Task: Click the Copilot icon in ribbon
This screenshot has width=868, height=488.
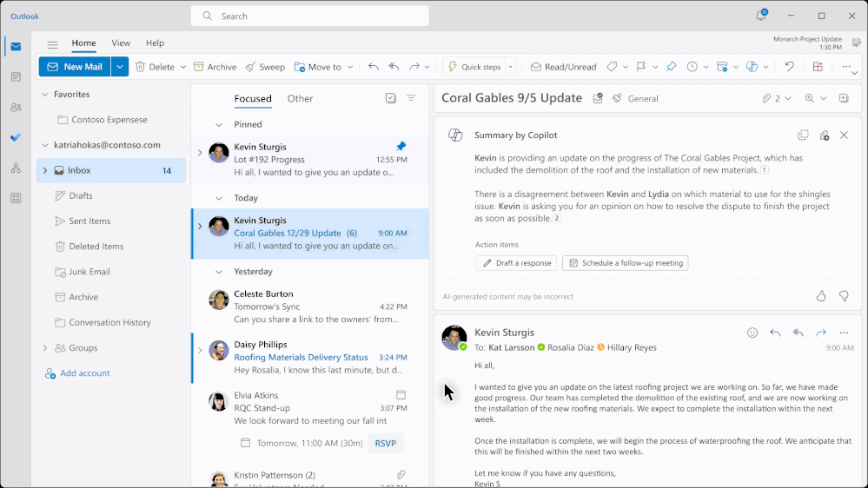Action: point(752,67)
